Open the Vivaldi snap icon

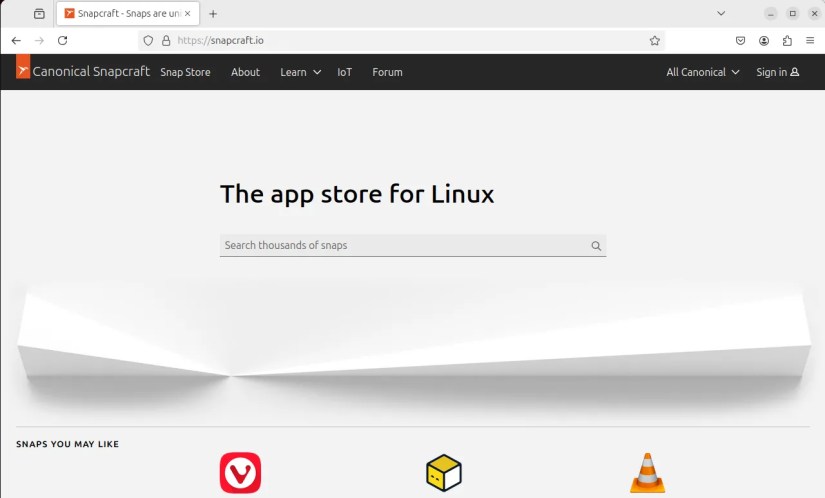[x=240, y=473]
